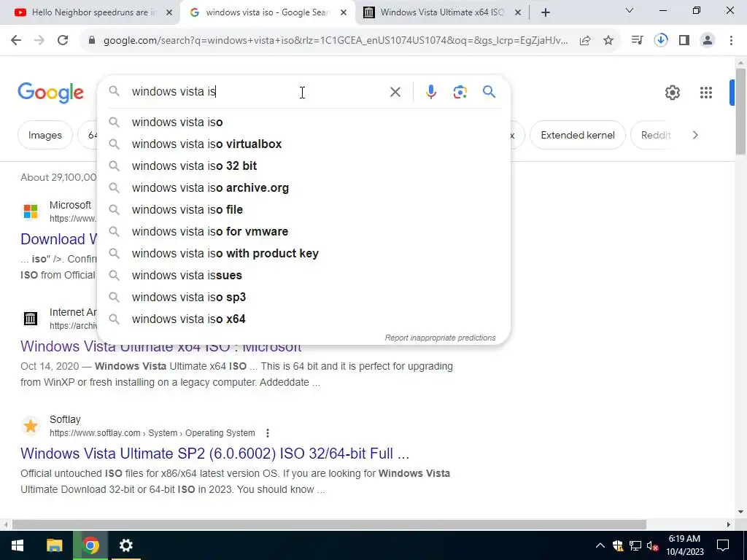The width and height of the screenshot is (747, 560).
Task: Choose suggestion windows vista iso sp3
Action: [303, 297]
